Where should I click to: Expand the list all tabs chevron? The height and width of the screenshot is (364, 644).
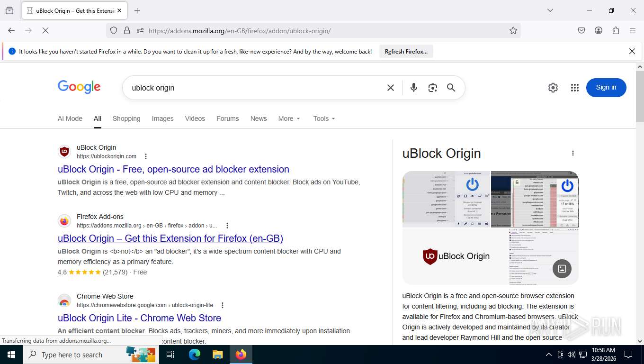pos(550,10)
